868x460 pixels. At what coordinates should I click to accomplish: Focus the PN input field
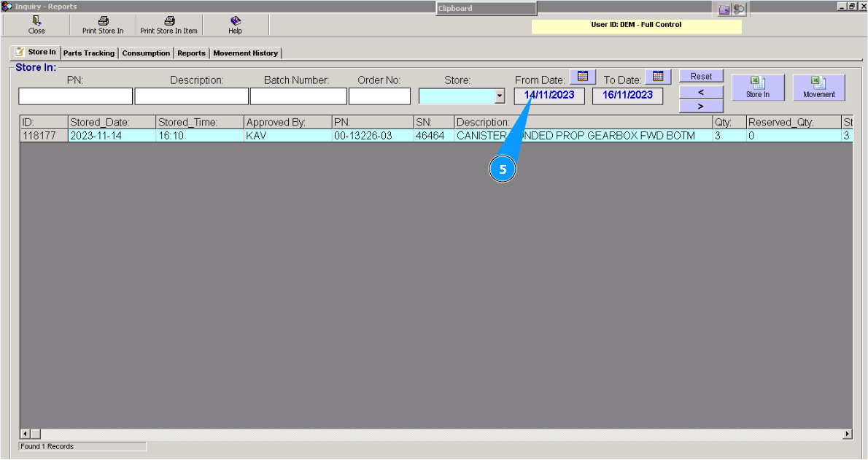75,96
